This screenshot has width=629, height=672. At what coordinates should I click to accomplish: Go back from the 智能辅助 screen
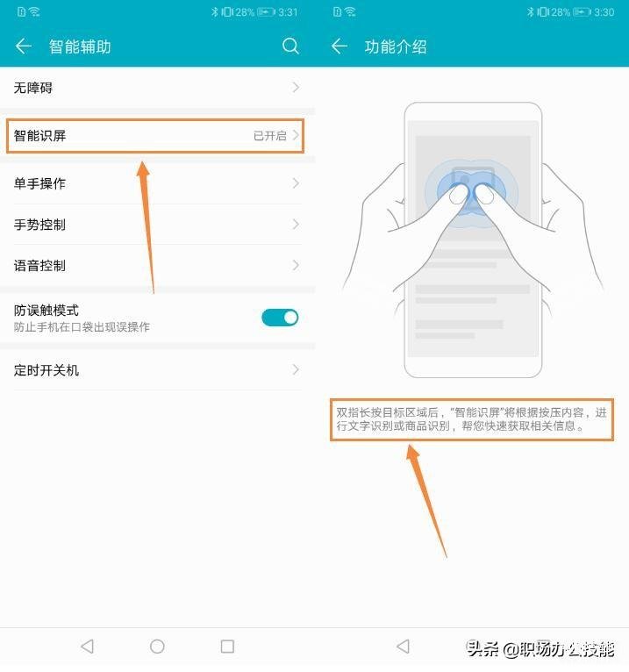pos(24,46)
